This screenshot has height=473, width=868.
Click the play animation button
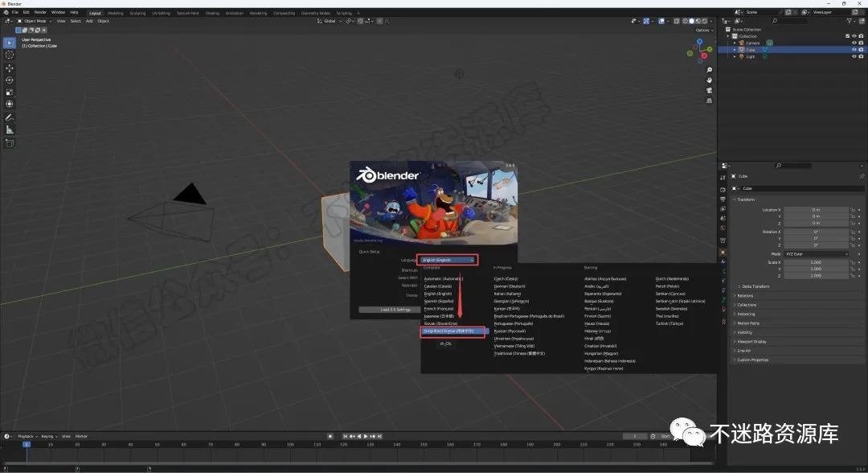click(x=366, y=437)
